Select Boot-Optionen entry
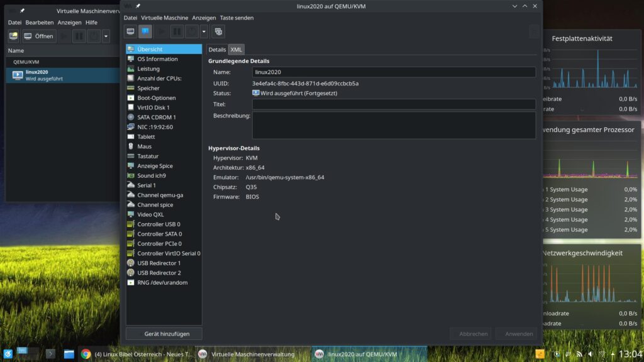The height and width of the screenshot is (362, 644). [x=164, y=97]
